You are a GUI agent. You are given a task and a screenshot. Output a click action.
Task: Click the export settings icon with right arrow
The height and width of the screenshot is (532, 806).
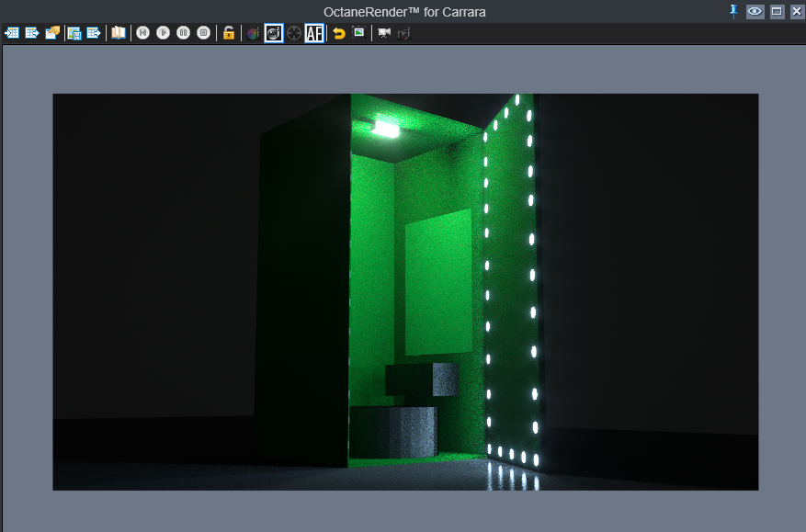tap(32, 33)
